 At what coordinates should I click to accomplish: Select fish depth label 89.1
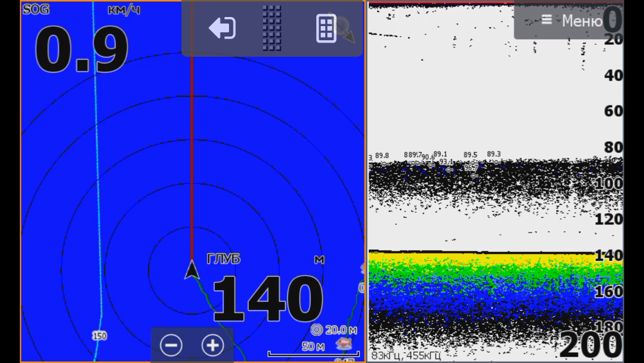tap(440, 154)
